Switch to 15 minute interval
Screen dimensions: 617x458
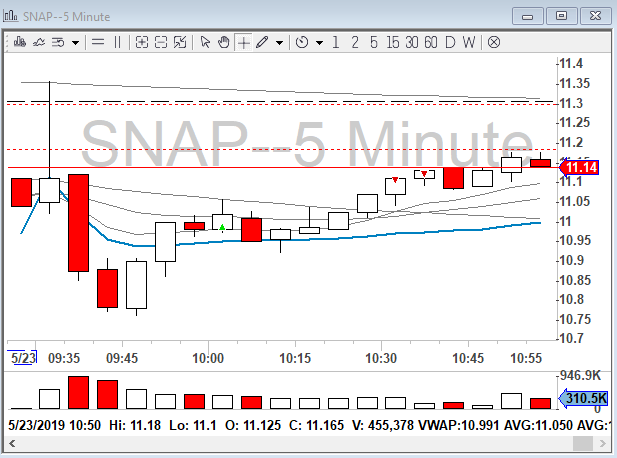(393, 42)
